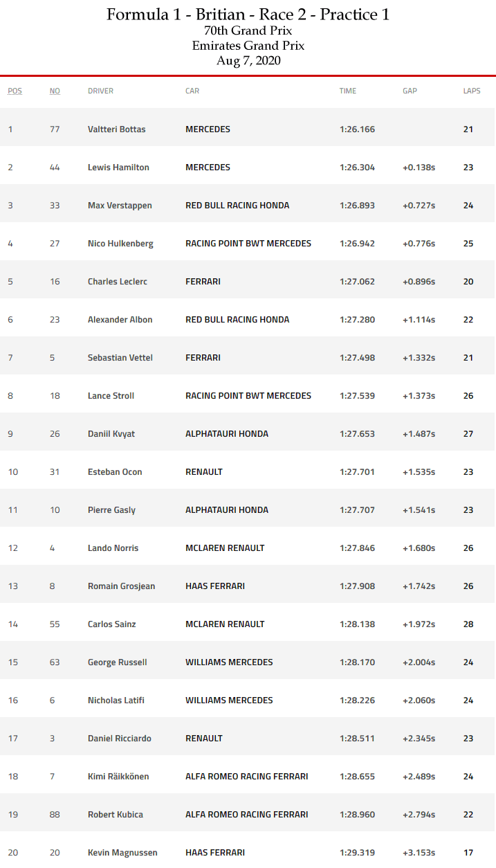
Task: Click the TIME column header
Action: click(x=347, y=91)
